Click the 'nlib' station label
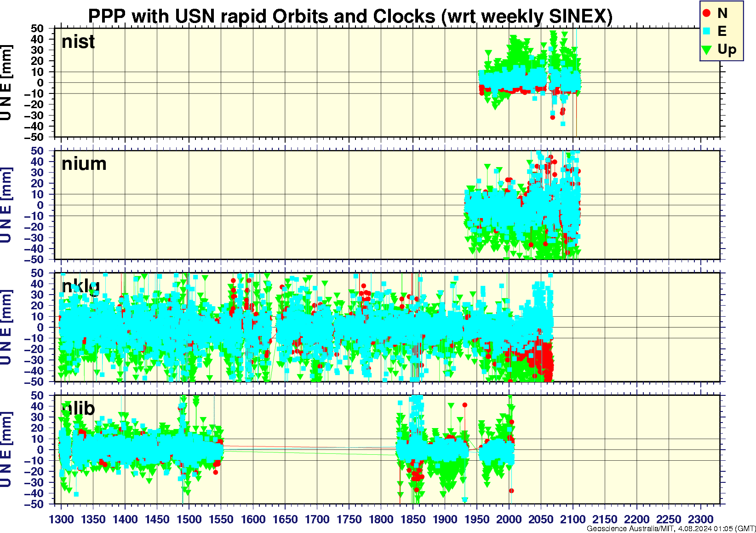 [x=79, y=409]
